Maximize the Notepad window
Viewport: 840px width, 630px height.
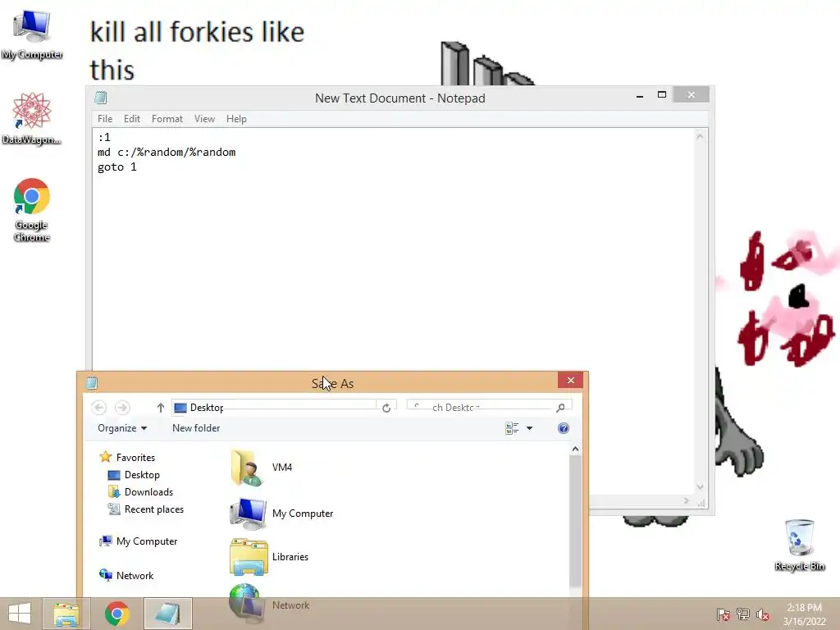tap(662, 95)
